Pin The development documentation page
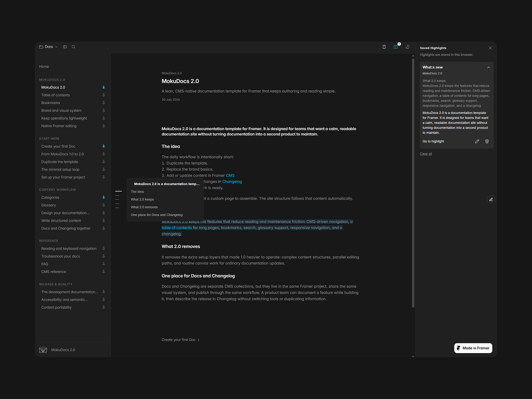532x399 pixels. click(103, 292)
